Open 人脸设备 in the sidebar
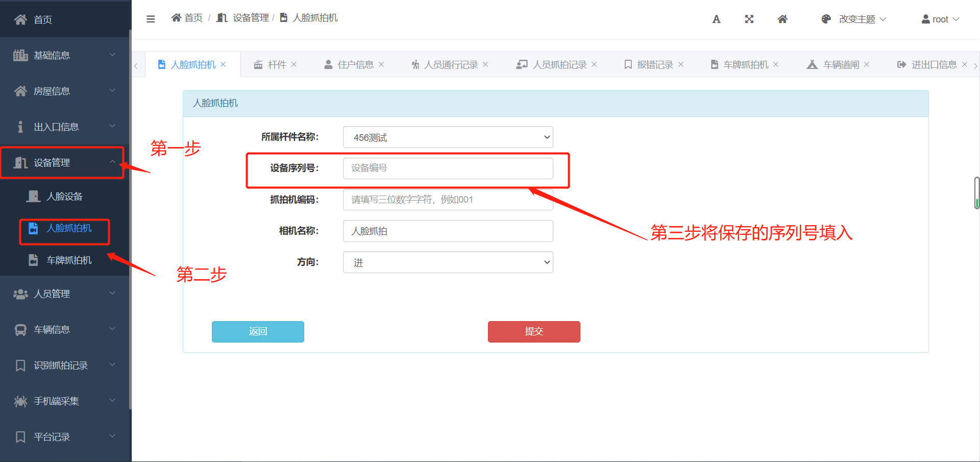Viewport: 980px width, 462px height. (64, 197)
